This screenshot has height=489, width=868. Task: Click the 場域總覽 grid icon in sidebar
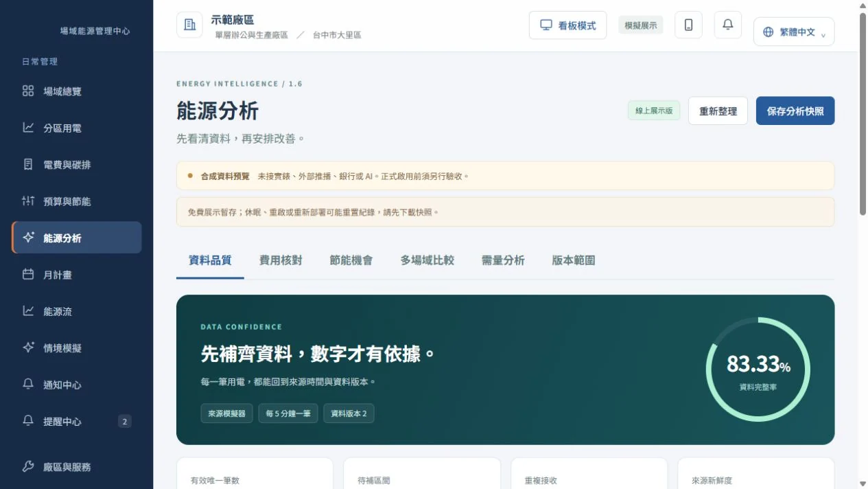coord(28,91)
